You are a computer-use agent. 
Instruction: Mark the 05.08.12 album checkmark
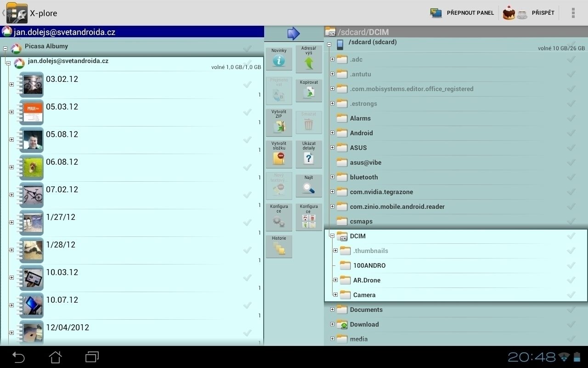click(247, 139)
